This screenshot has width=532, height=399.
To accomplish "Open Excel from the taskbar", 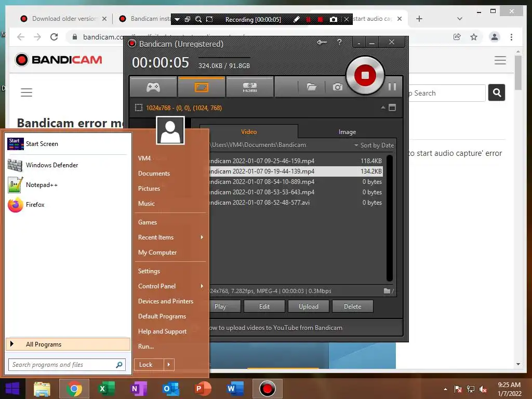I will click(106, 389).
